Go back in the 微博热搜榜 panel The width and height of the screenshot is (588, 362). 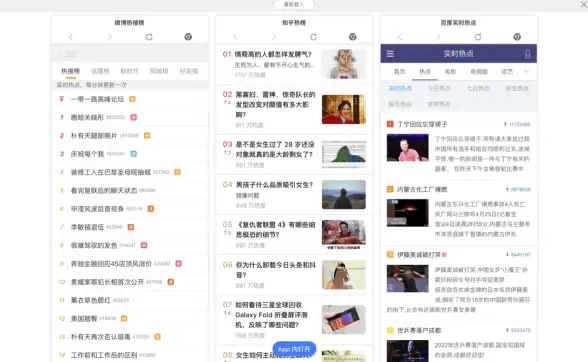point(71,37)
